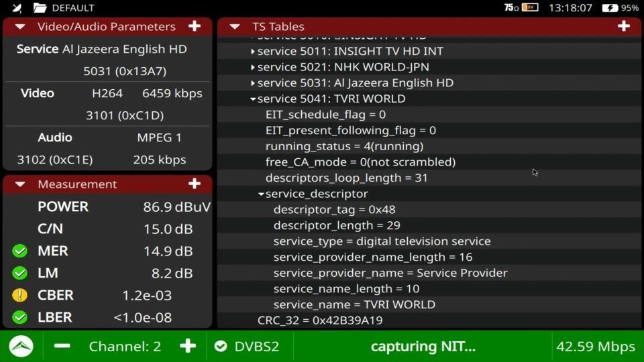Viewport: 644px width, 362px height.
Task: Expand service 5021 NHK WORLD-JPN
Action: [253, 67]
